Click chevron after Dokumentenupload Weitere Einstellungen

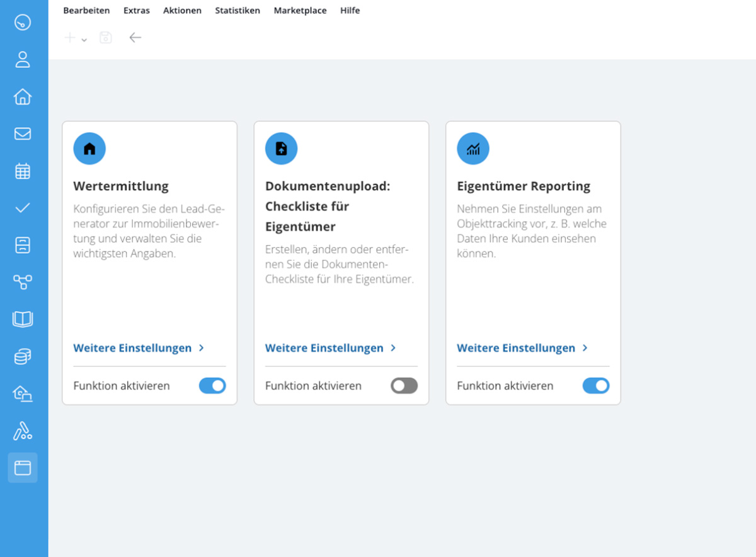[x=393, y=348]
